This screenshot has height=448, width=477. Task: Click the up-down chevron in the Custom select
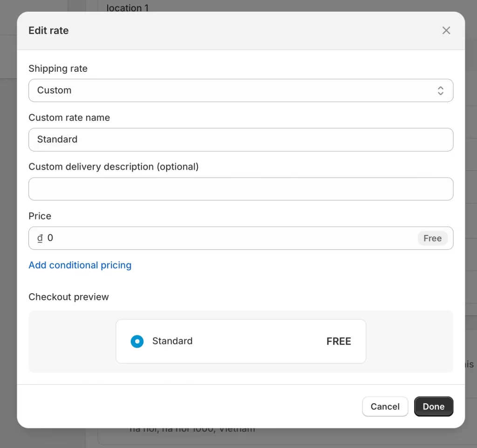pos(440,90)
